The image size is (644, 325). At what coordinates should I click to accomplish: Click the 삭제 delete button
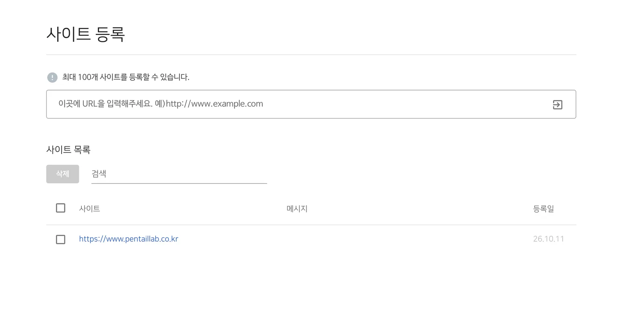coord(62,174)
